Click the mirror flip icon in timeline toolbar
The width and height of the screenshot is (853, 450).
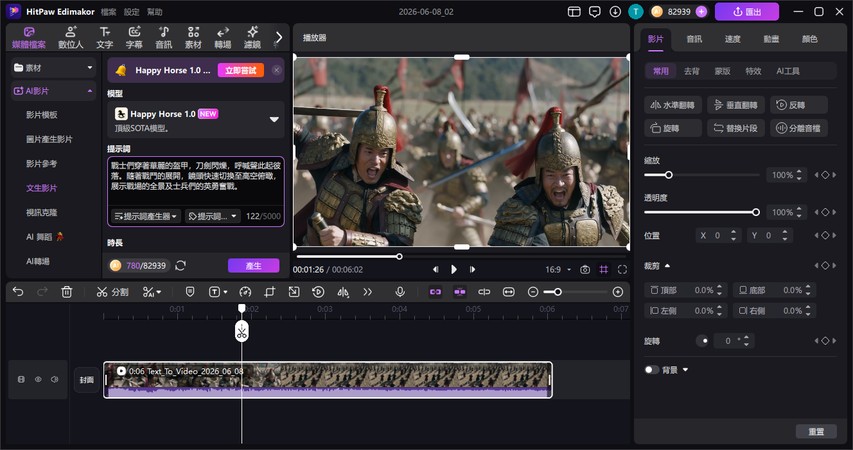343,292
